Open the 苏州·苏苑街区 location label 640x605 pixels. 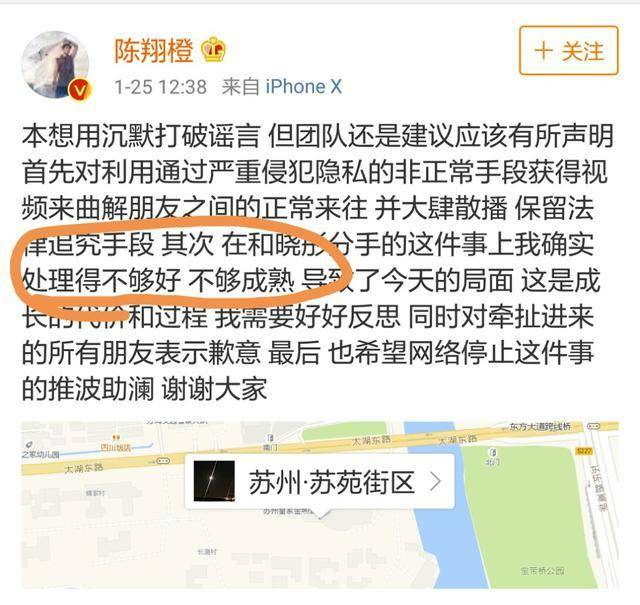(x=331, y=482)
